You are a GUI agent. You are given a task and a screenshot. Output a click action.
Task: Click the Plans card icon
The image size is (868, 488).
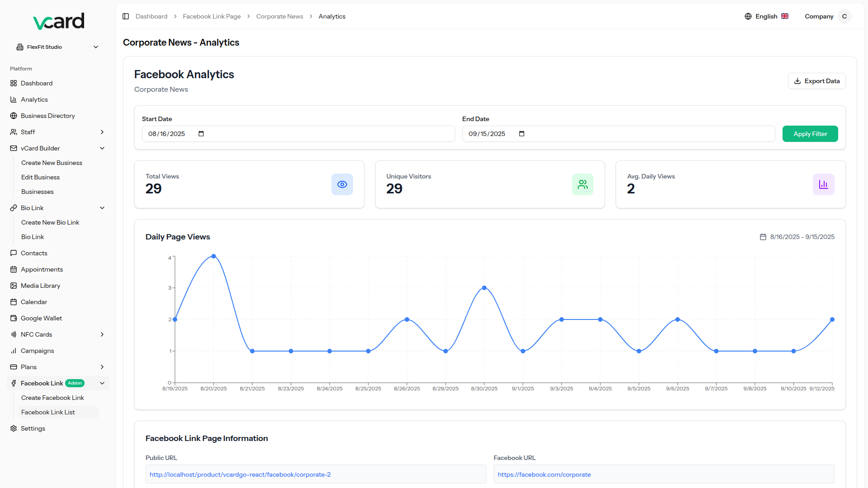tap(14, 367)
